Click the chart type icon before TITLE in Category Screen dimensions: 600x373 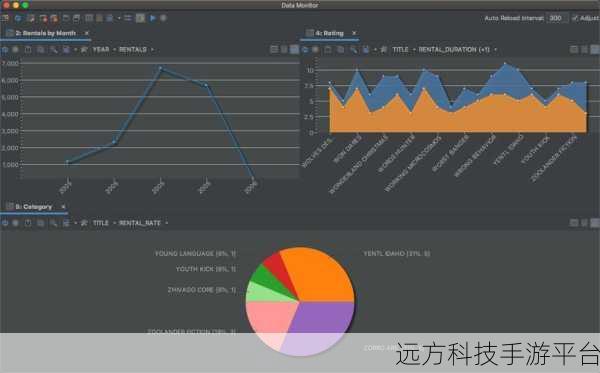click(x=84, y=223)
